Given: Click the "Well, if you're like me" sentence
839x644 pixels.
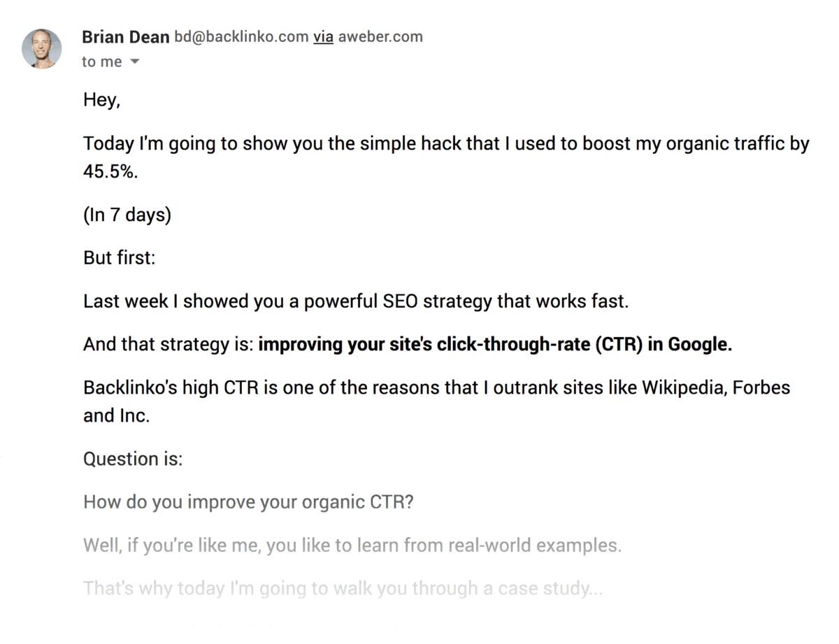Looking at the screenshot, I should click(x=352, y=545).
